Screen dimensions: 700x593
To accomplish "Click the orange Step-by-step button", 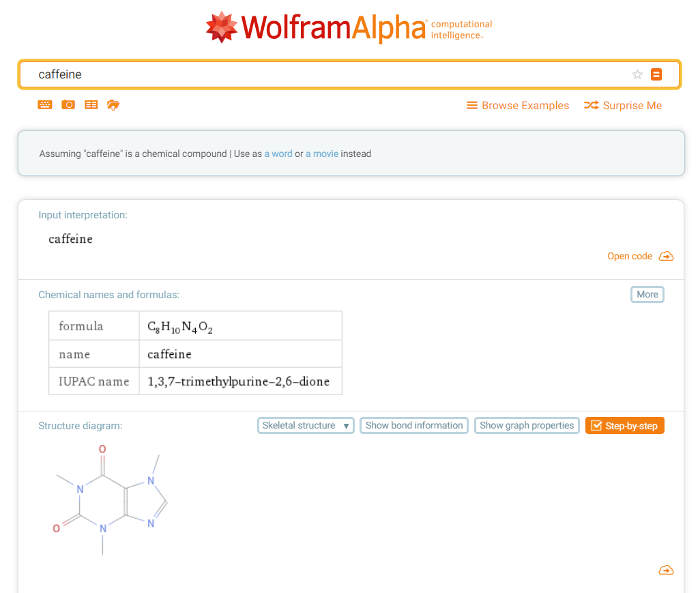I will [x=624, y=426].
